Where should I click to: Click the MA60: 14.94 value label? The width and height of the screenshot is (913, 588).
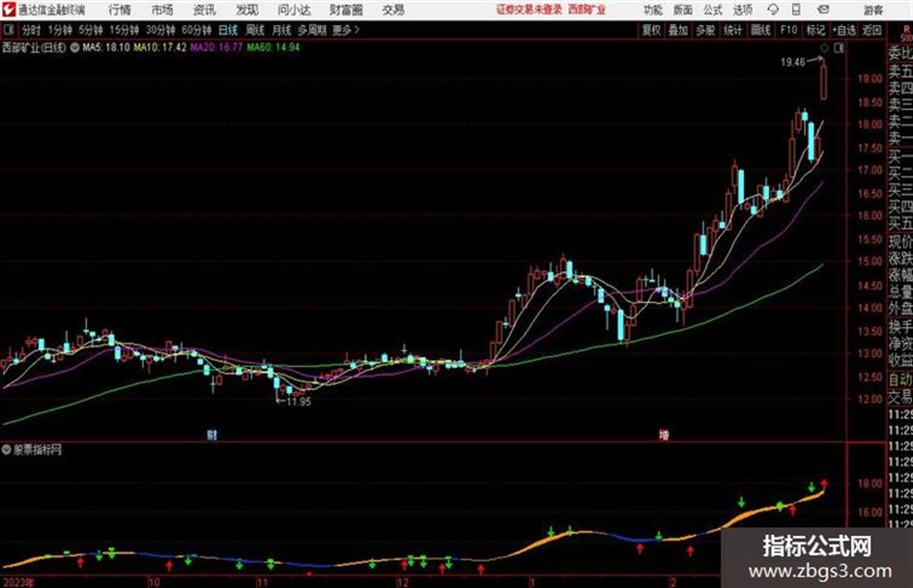click(273, 47)
